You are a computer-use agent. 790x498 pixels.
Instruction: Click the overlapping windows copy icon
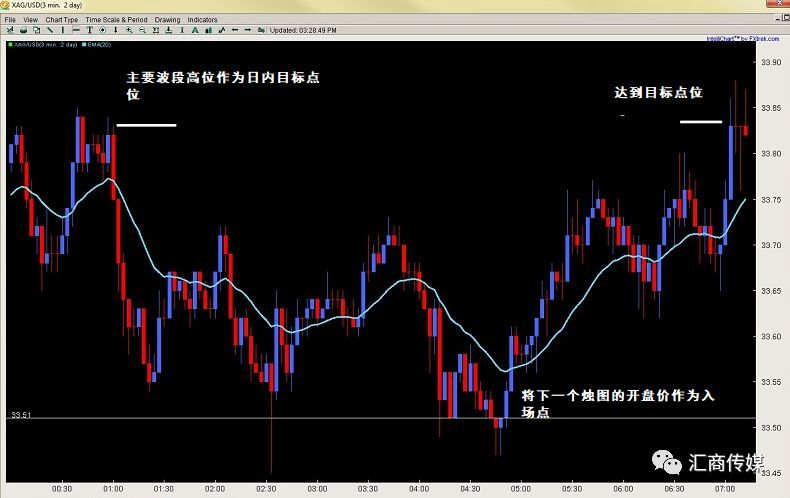36,30
